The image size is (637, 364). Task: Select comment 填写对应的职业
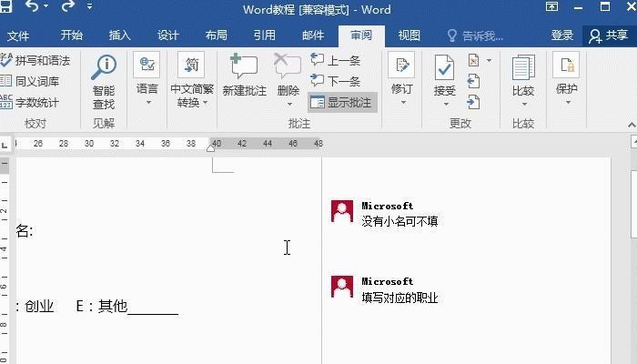[399, 298]
